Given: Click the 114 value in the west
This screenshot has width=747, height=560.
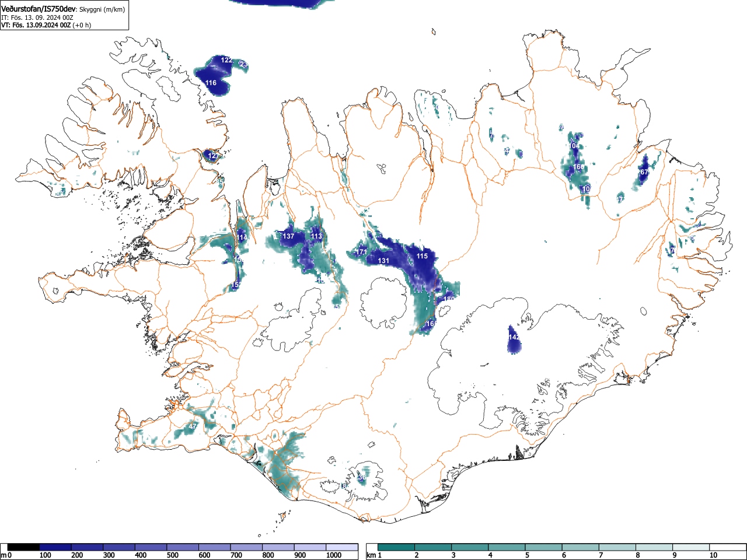Looking at the screenshot, I should pos(242,237).
